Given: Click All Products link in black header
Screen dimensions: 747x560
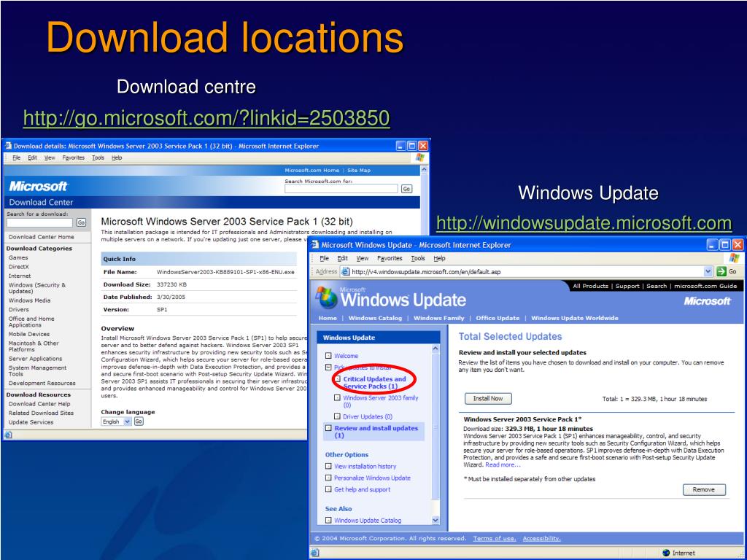Looking at the screenshot, I should 590,286.
